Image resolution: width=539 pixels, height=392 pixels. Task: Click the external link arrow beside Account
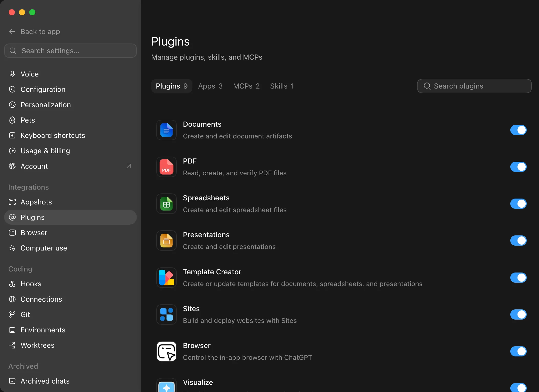(129, 166)
